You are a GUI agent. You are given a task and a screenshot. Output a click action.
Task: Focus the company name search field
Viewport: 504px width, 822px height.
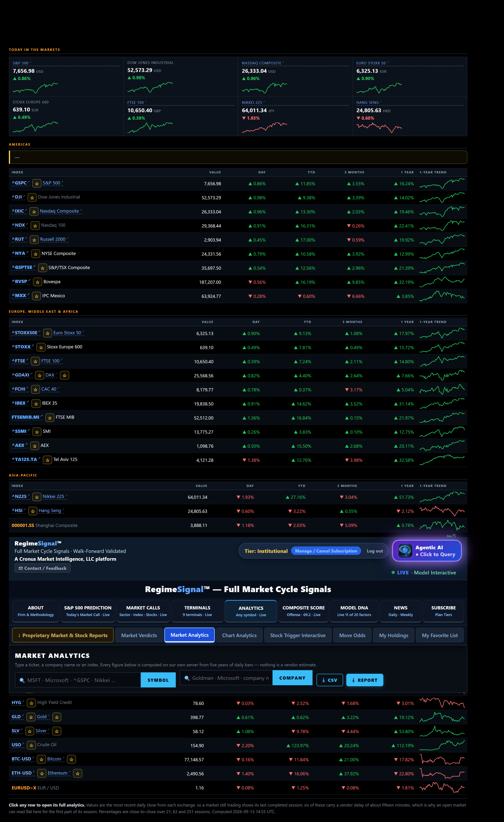(x=226, y=678)
